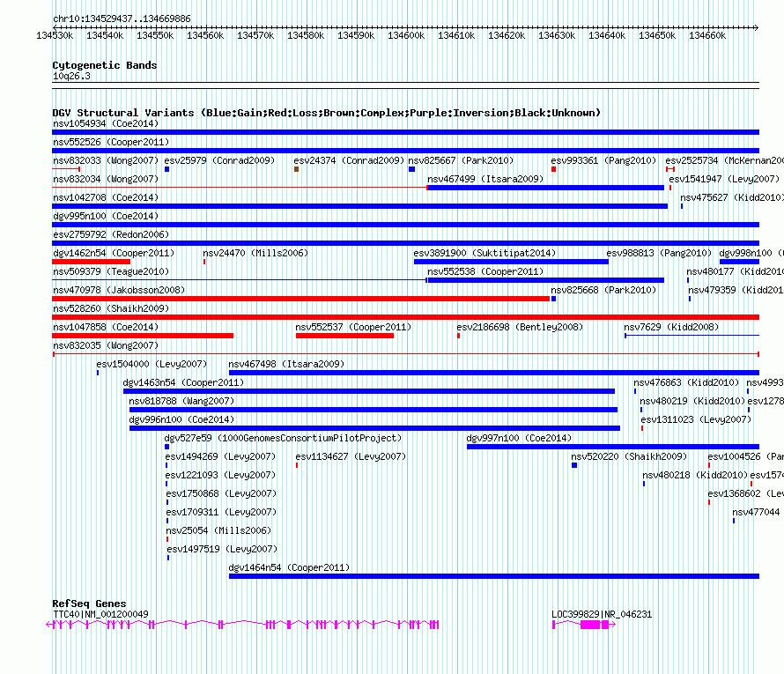Click the LOC399829|NR_046231 gene model
This screenshot has width=784, height=674.
click(584, 625)
